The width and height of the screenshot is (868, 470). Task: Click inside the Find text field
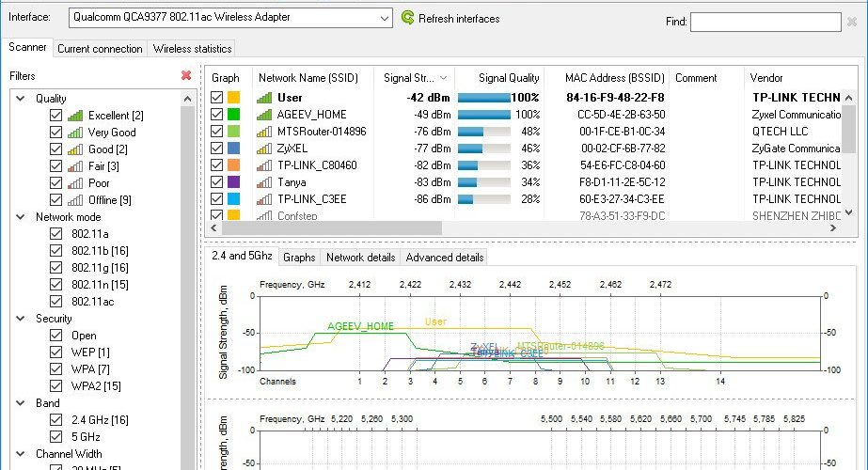[x=765, y=22]
